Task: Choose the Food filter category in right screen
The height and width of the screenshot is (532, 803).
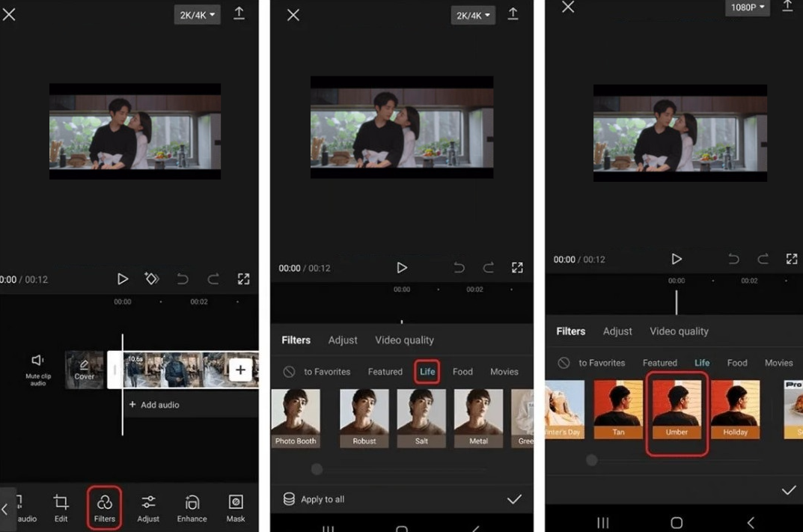Action: click(x=737, y=362)
